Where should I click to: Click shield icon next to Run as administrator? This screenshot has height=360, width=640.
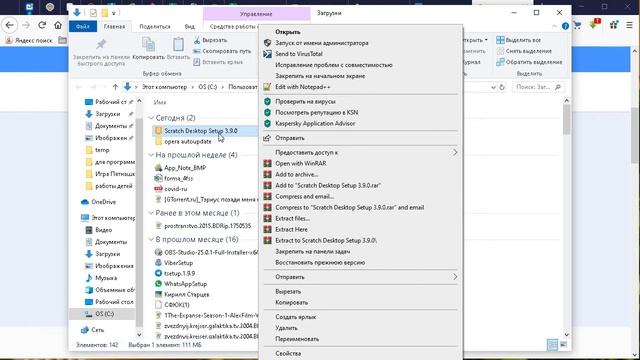(x=267, y=43)
